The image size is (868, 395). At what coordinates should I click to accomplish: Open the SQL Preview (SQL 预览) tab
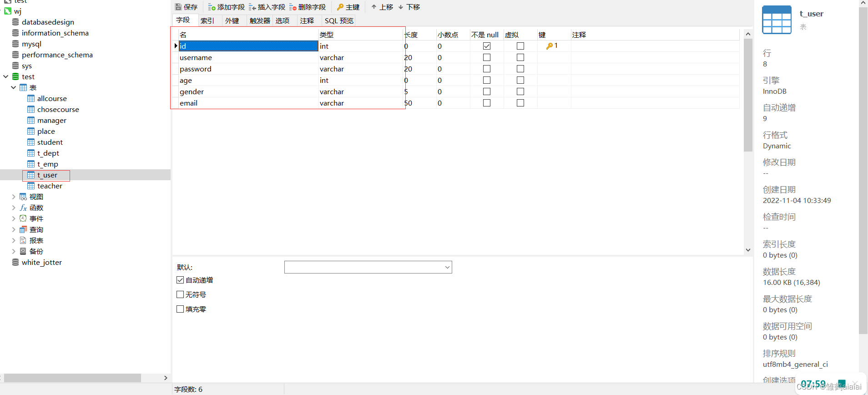pos(339,20)
